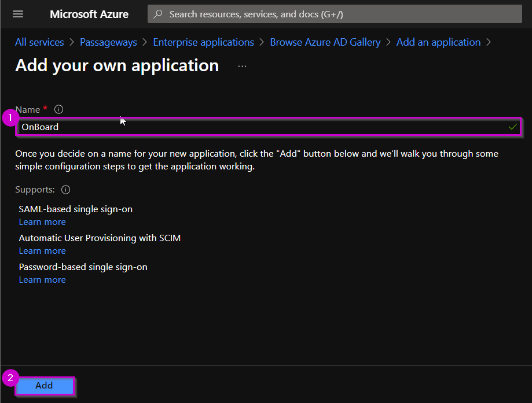Image resolution: width=532 pixels, height=403 pixels.
Task: Open Learn more under SAML-based single sign-on
Action: pyautogui.click(x=42, y=222)
